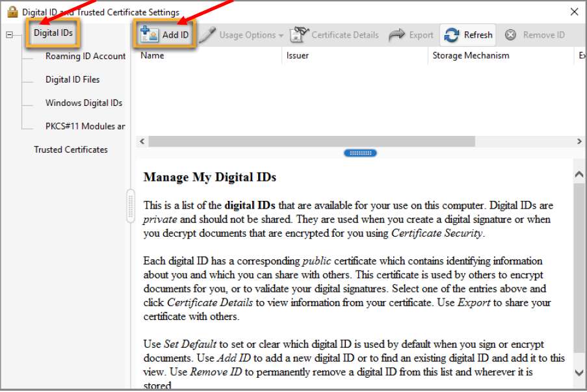Select Trusted Certificates tree item
The image size is (587, 392).
tap(71, 150)
